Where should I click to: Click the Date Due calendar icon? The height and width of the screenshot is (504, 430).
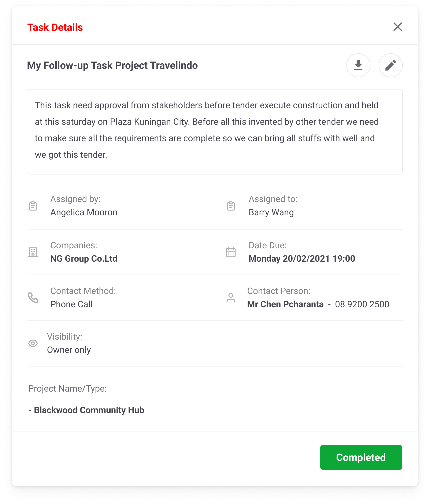coord(231,252)
